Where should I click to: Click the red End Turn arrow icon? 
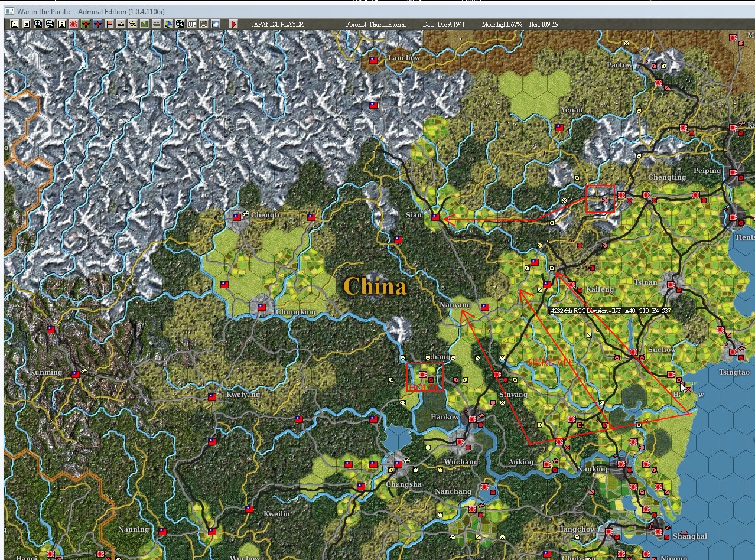coord(233,24)
